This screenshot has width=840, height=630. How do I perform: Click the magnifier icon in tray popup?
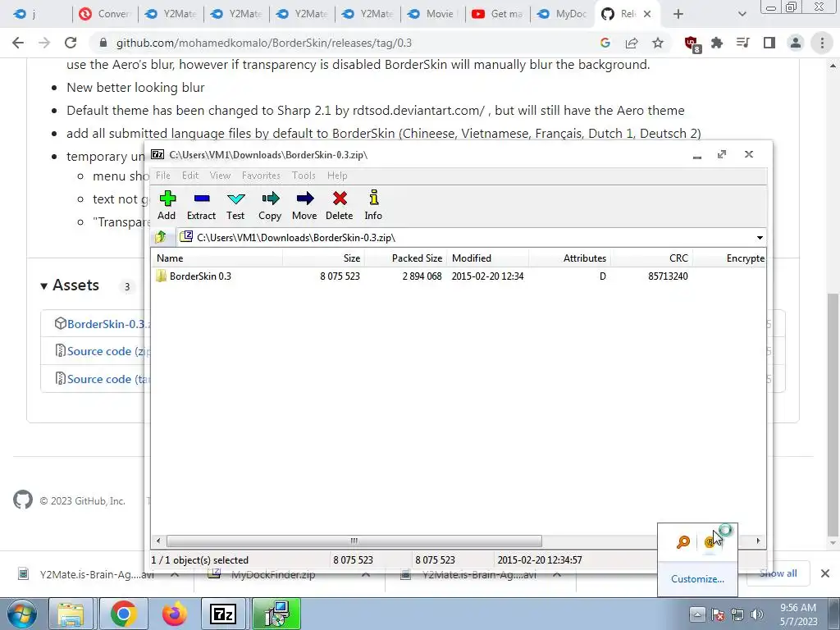coord(683,542)
